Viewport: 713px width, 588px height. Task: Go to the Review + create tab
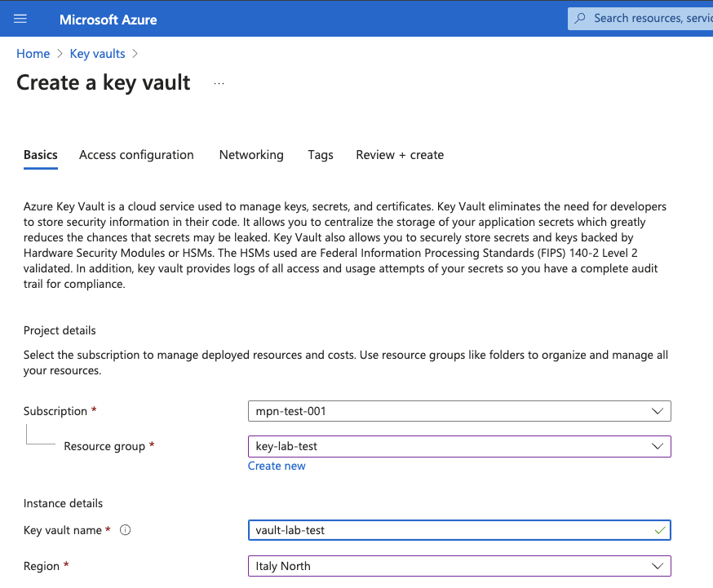click(400, 155)
